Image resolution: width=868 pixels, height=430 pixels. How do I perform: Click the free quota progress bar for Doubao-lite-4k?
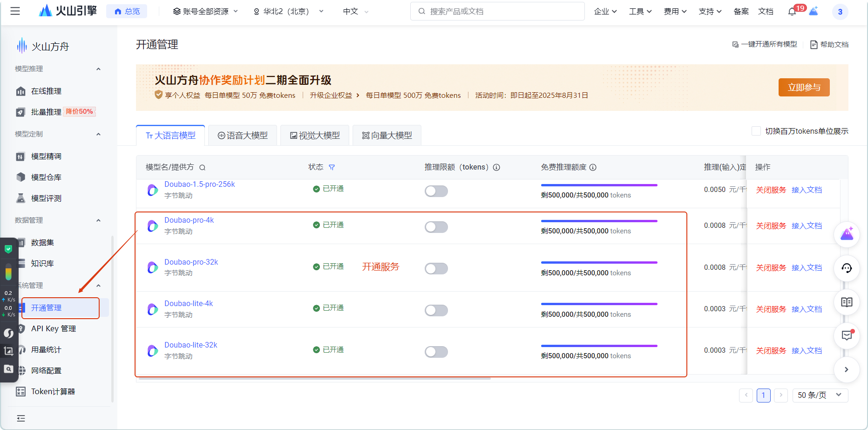[x=599, y=304]
